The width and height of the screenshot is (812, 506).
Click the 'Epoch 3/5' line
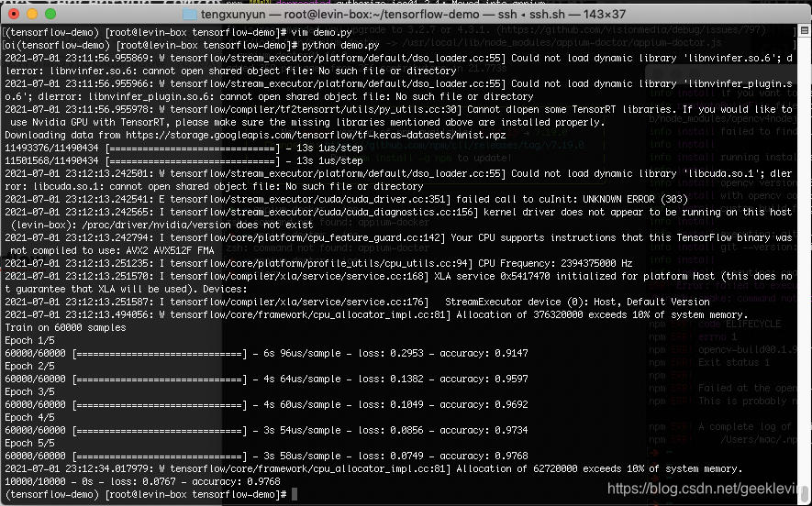pos(29,391)
